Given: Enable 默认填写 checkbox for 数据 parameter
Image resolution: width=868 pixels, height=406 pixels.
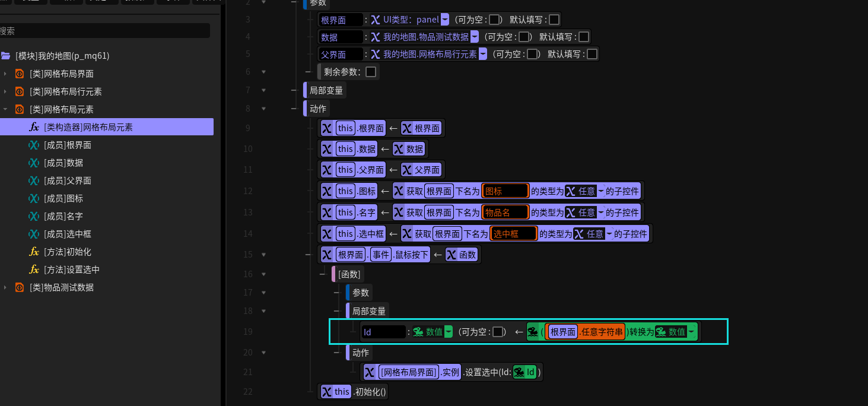Looking at the screenshot, I should pyautogui.click(x=583, y=37).
